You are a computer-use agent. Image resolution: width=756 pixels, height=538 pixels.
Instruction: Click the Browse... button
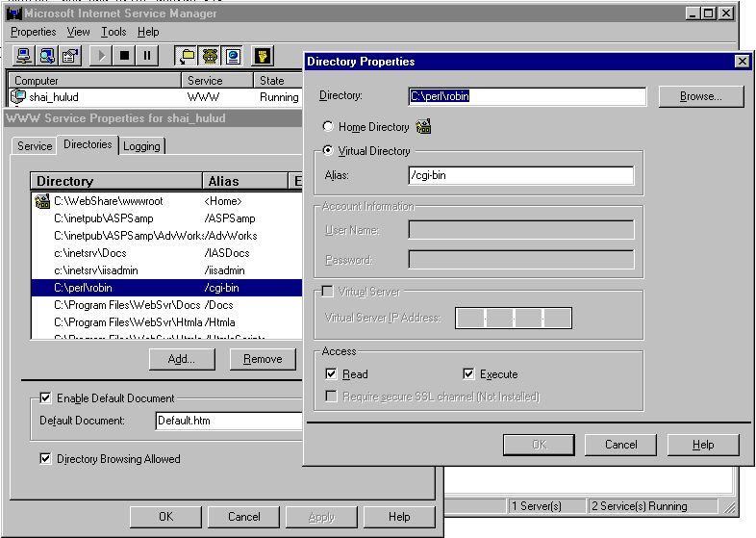tap(701, 96)
